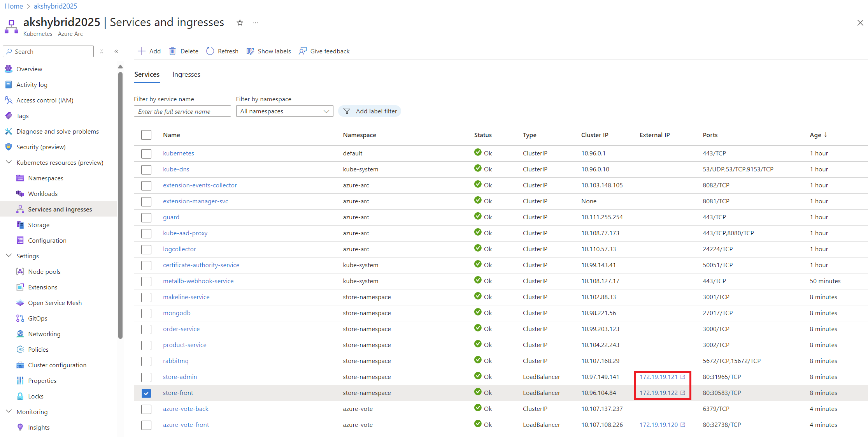Go to Home breadcrumb
Screen dimensions: 868x437
pos(14,6)
